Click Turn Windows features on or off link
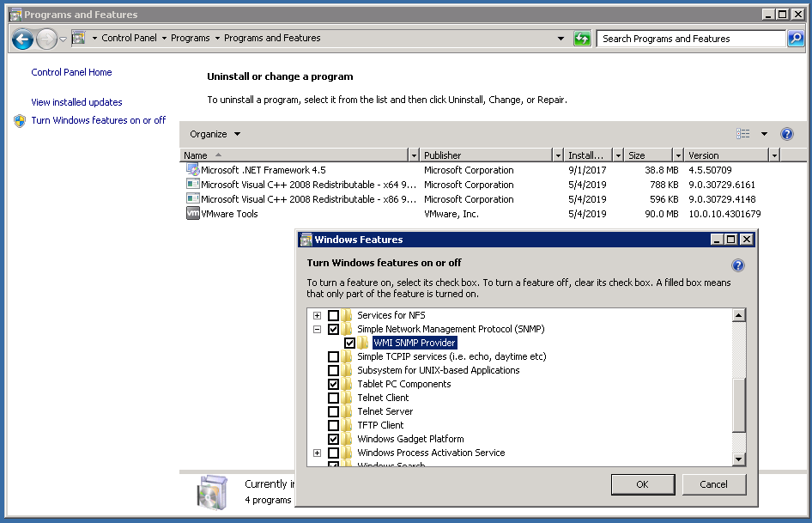The height and width of the screenshot is (523, 812). pyautogui.click(x=99, y=120)
